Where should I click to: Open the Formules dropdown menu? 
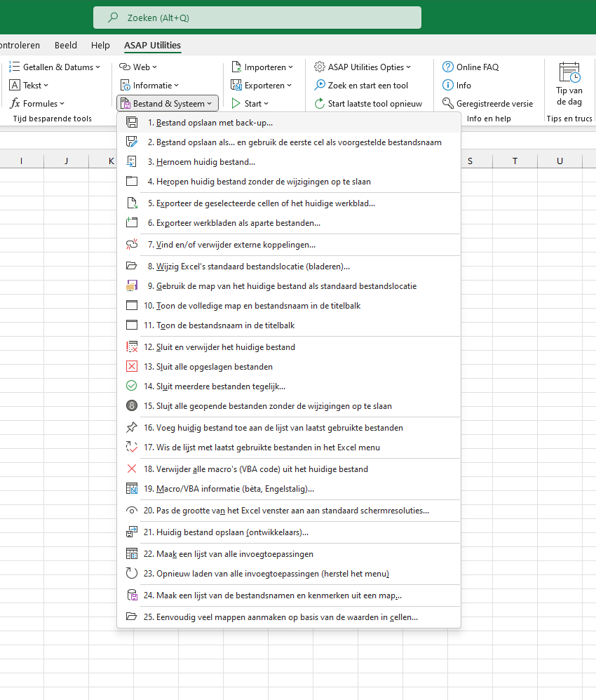[37, 104]
